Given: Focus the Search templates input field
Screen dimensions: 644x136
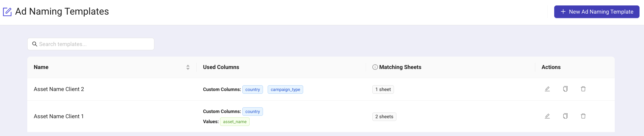Looking at the screenshot, I should (x=95, y=44).
